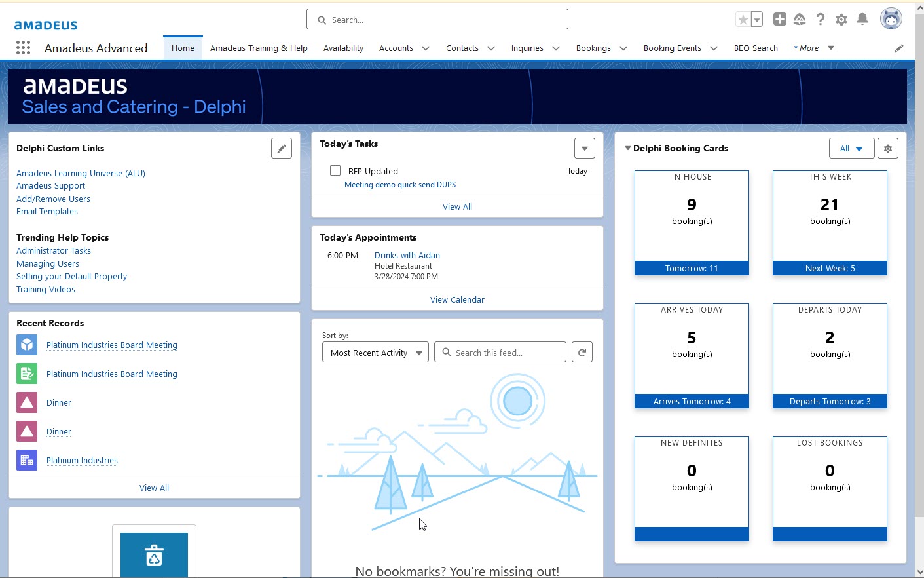This screenshot has height=578, width=924.
Task: Open Amadeus Training & Help tab
Action: coord(259,48)
